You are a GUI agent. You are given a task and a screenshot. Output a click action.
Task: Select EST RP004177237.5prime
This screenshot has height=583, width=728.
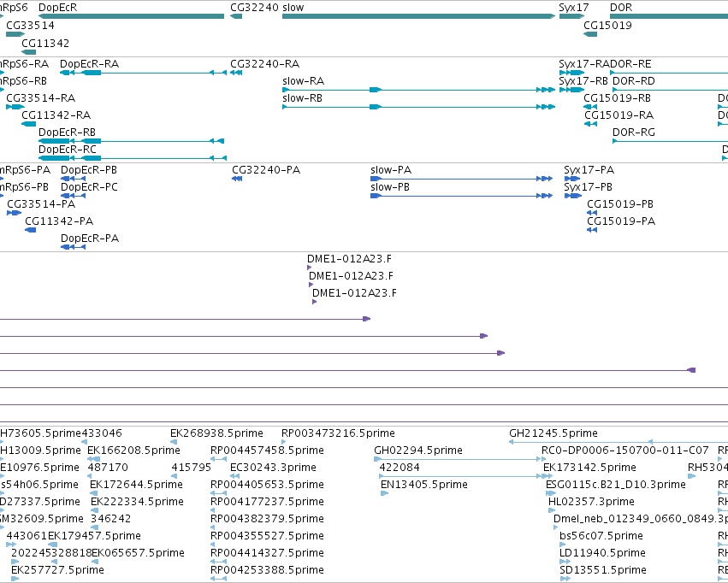pos(213,510)
